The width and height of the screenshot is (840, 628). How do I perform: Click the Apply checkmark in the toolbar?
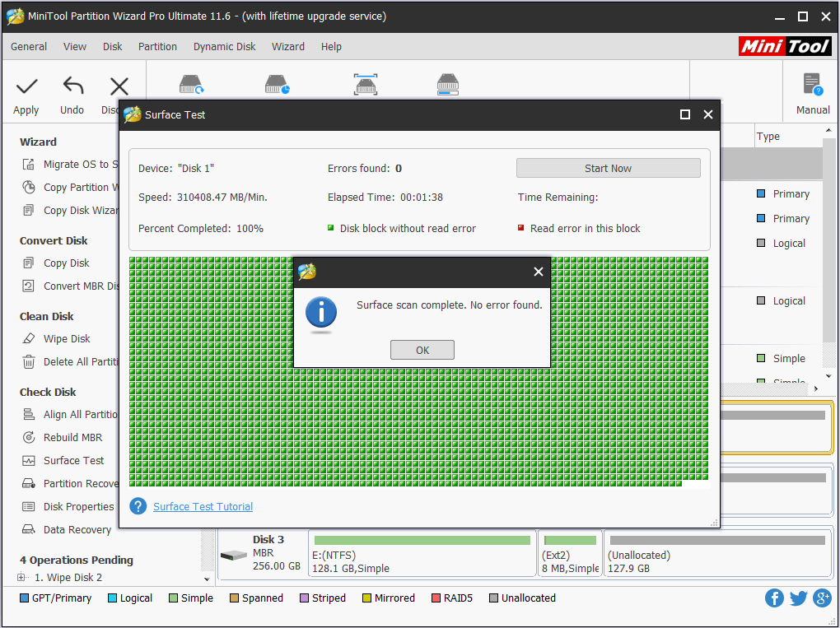[x=26, y=94]
